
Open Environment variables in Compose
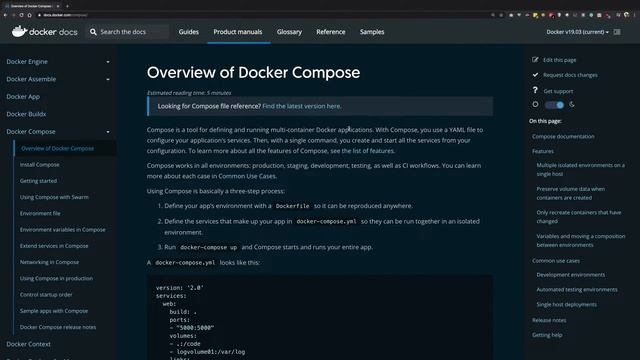point(62,230)
